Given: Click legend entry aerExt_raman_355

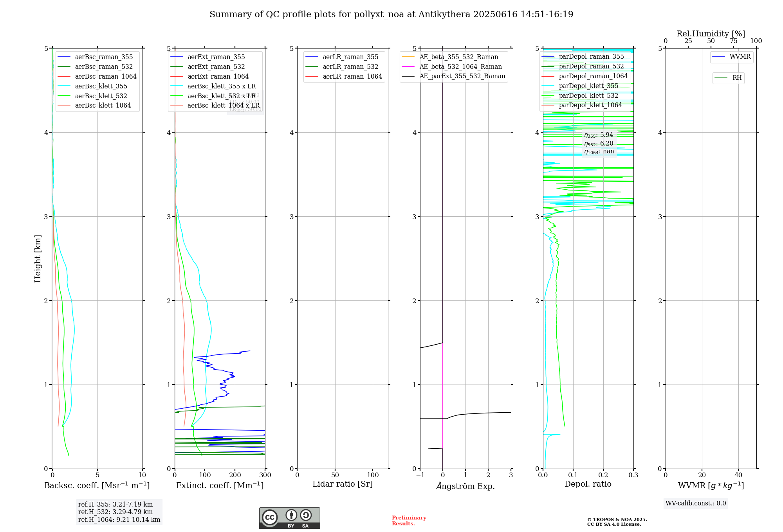Looking at the screenshot, I should click(208, 57).
